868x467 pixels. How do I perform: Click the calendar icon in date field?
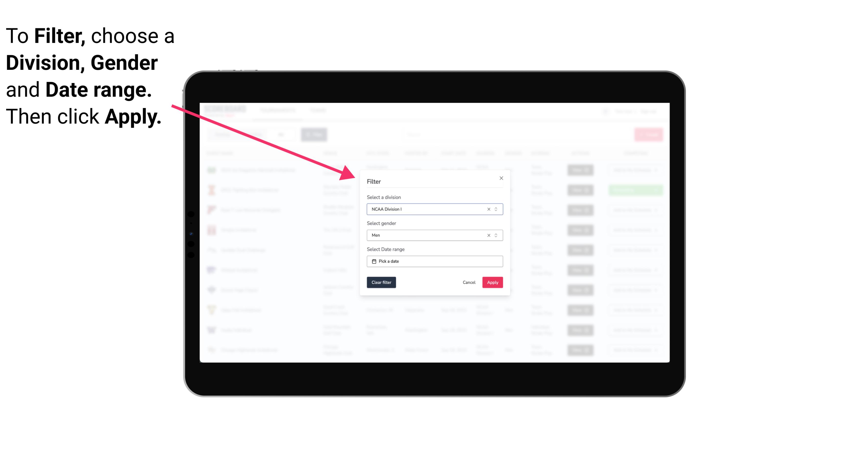tap(373, 262)
